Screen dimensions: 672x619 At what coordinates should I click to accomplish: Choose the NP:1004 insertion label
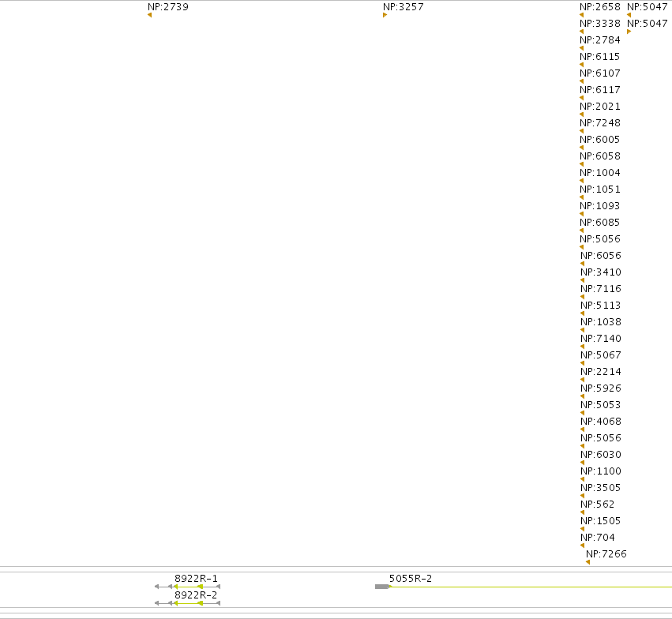(x=600, y=173)
